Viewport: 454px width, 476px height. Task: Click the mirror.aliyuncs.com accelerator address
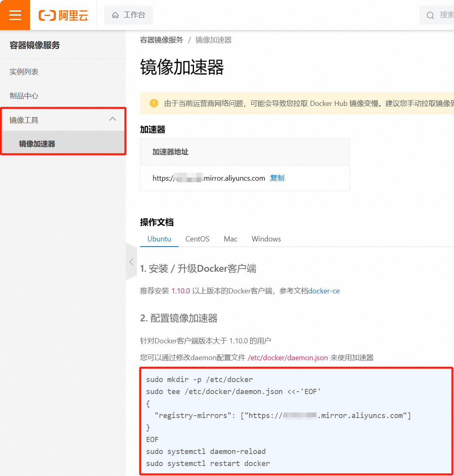point(209,178)
